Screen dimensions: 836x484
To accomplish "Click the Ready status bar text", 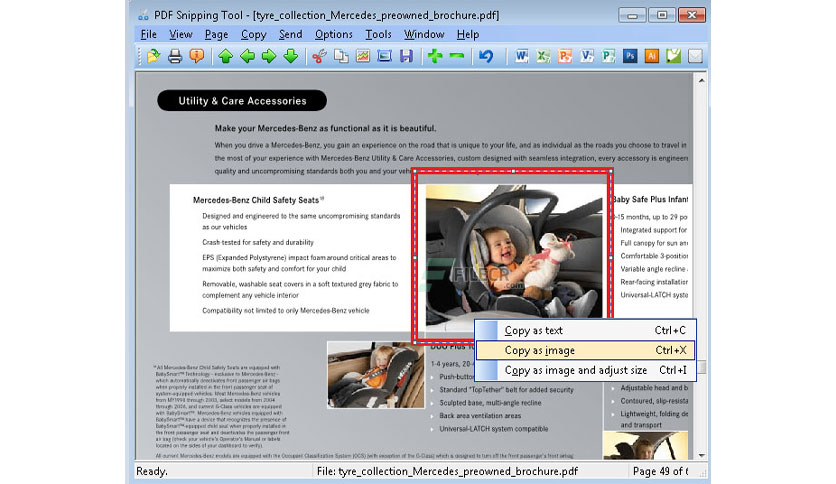I will 152,471.
